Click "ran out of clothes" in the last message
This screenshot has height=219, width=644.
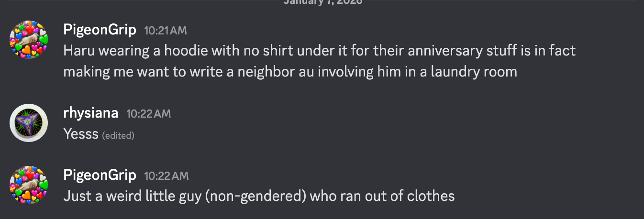[382, 196]
